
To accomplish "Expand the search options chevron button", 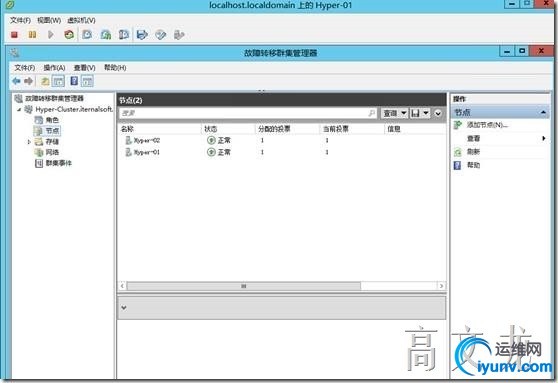I will point(438,114).
